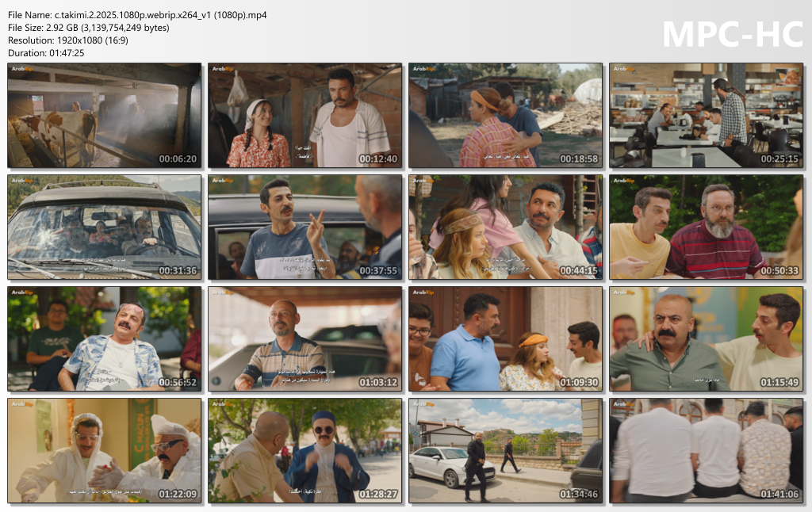
Task: Click the white car street frame at 01:34:46
Action: 506,451
